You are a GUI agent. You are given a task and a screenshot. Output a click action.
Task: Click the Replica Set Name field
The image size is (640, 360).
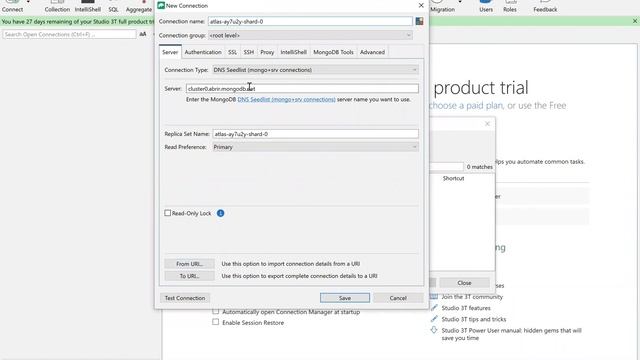(x=315, y=134)
